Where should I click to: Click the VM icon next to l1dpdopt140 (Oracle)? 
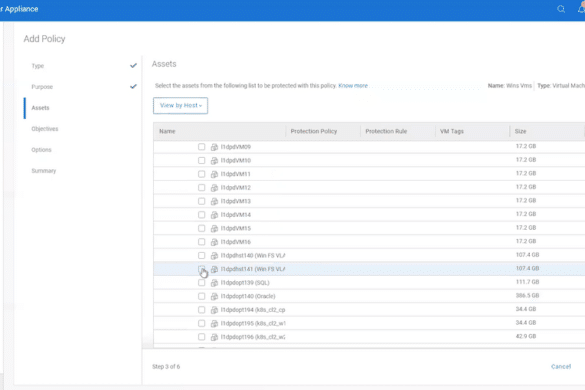tap(214, 296)
